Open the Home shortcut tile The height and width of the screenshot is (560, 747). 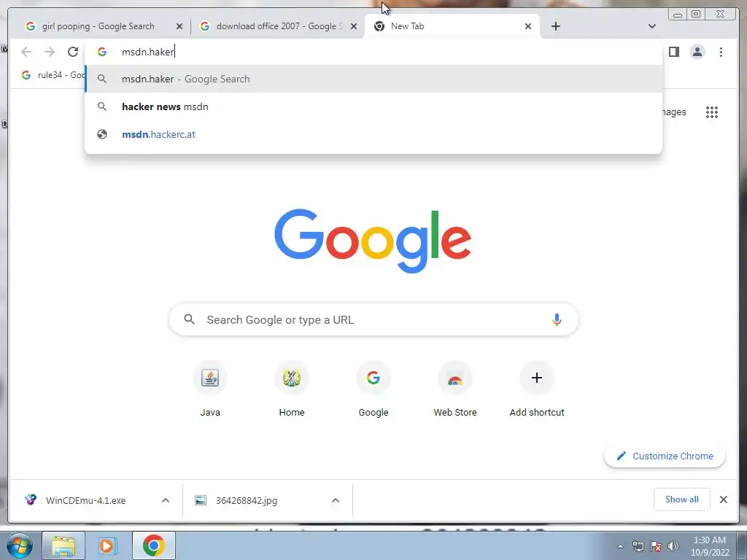click(292, 390)
